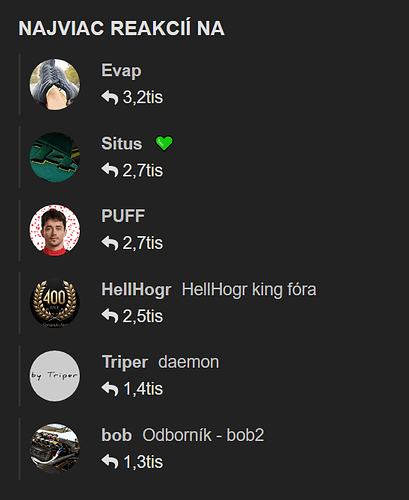Open the grey 'by Triper' avatar
The height and width of the screenshot is (500, 409).
pos(55,376)
